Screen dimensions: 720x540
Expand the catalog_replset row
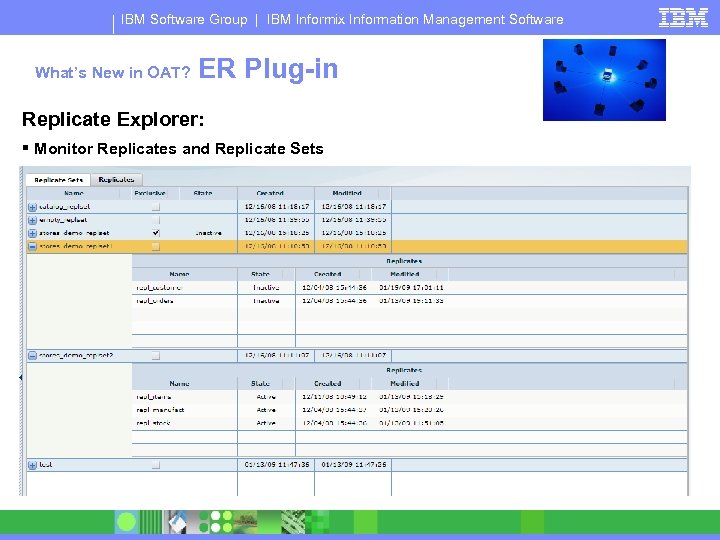[x=32, y=207]
